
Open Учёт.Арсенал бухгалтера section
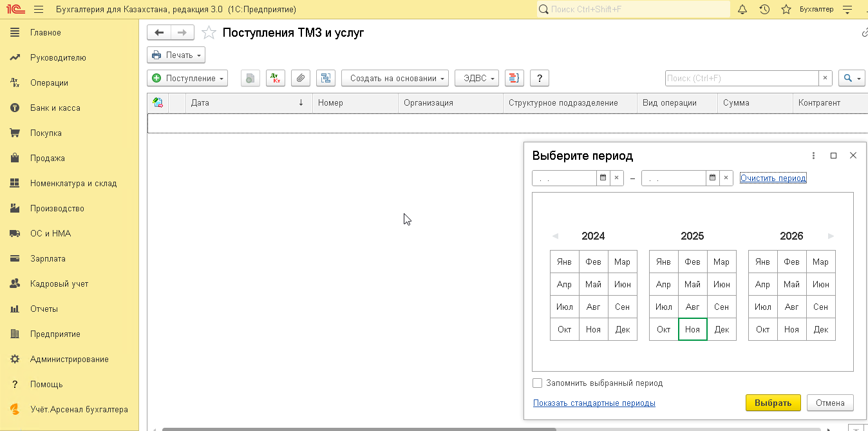coord(70,410)
